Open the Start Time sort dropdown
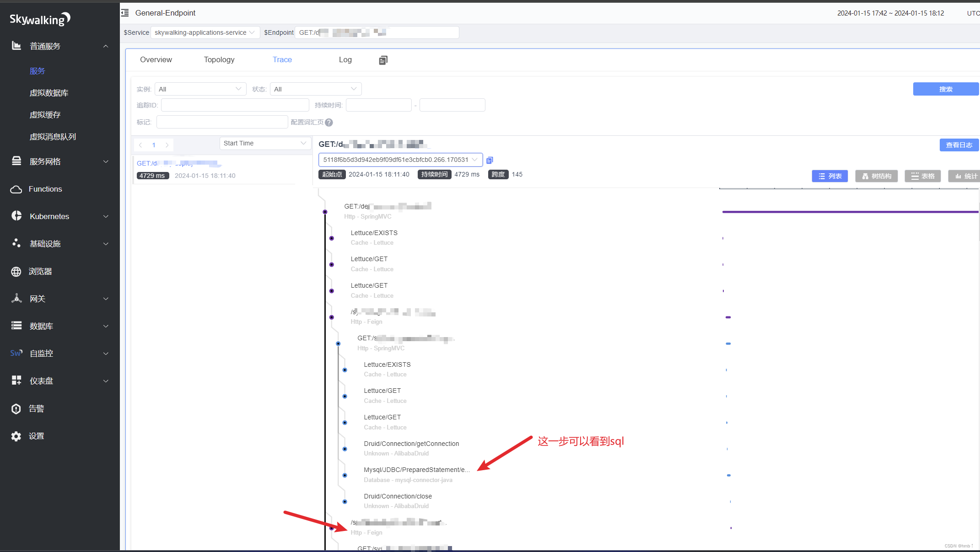The width and height of the screenshot is (980, 552). pyautogui.click(x=265, y=143)
